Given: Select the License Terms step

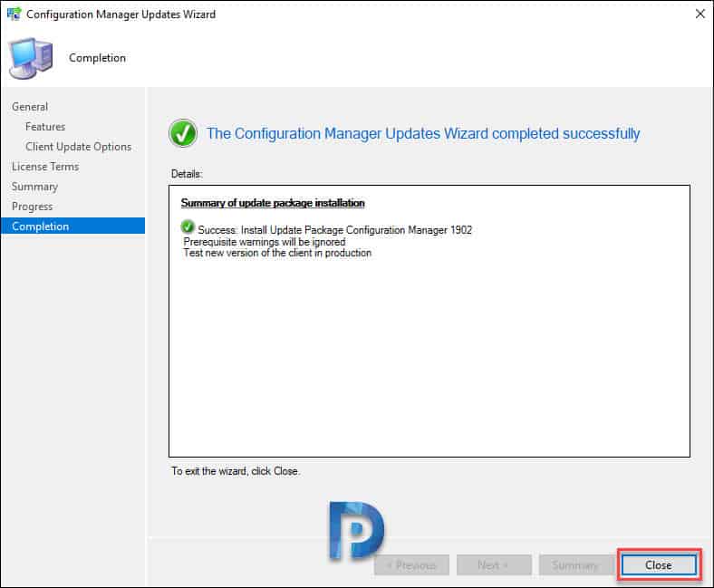Looking at the screenshot, I should click(45, 167).
